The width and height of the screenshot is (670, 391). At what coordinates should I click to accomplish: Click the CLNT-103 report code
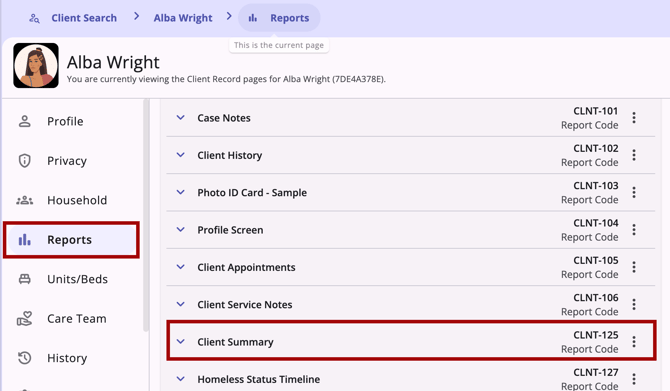(596, 185)
